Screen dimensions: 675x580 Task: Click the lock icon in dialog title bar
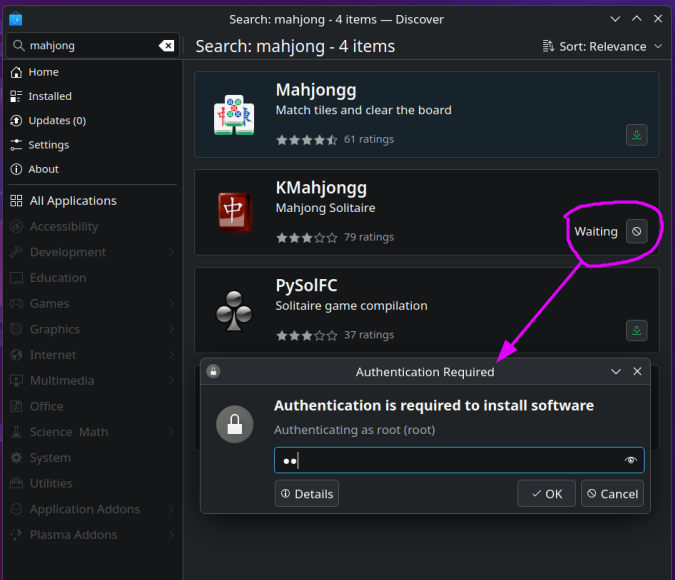213,371
